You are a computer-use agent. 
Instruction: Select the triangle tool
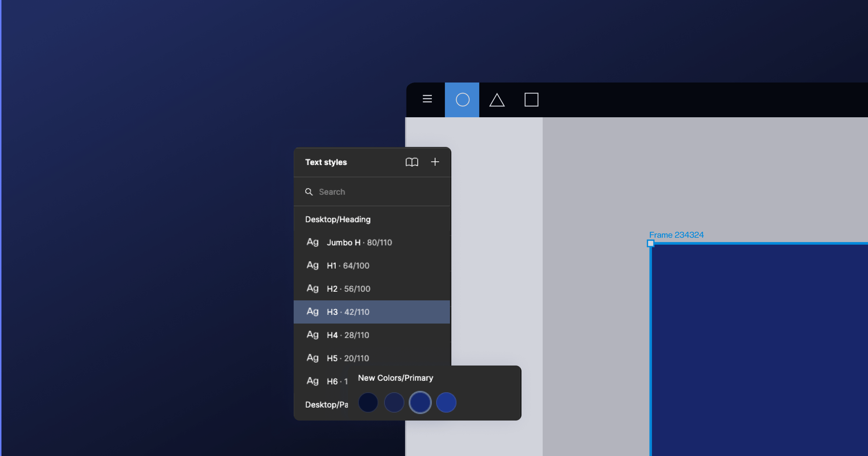click(x=497, y=100)
